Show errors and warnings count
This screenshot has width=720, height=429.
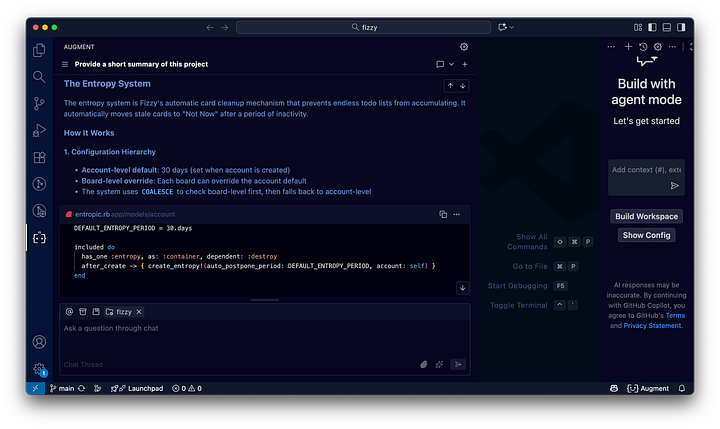click(187, 389)
